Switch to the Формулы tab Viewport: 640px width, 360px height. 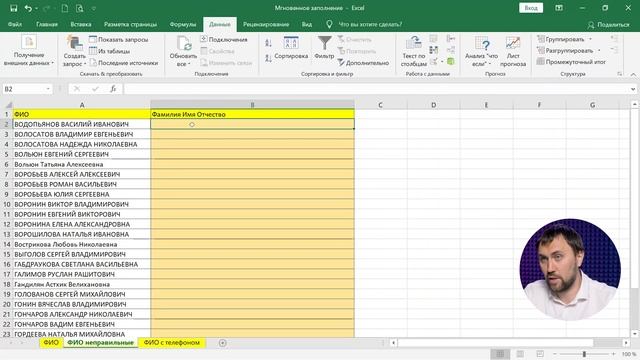tap(182, 24)
